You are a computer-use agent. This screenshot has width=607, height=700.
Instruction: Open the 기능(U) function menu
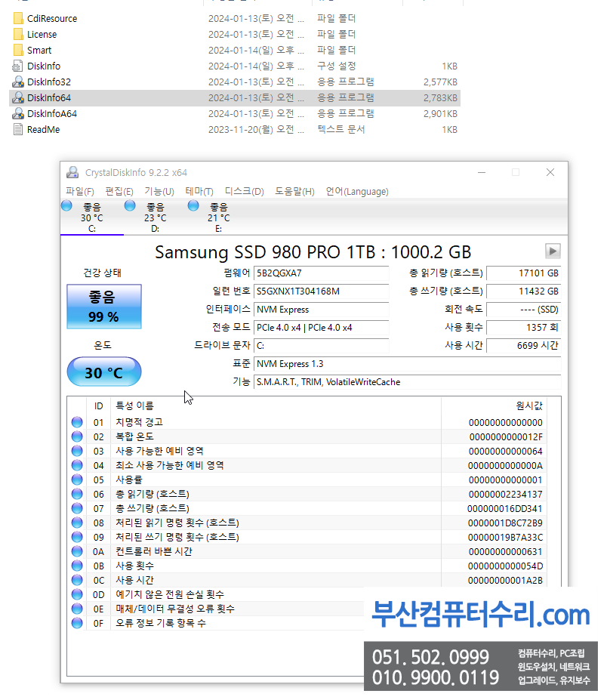click(158, 191)
